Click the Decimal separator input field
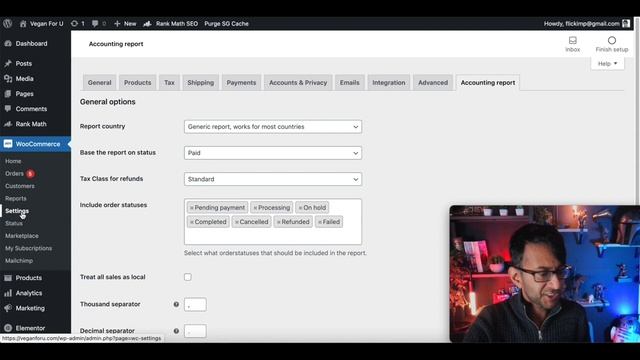The image size is (640, 360). point(195,331)
